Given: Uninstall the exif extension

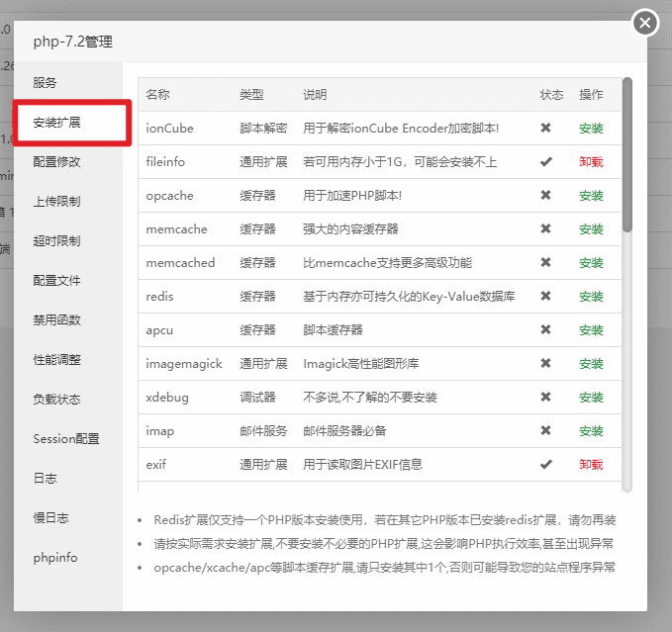Looking at the screenshot, I should 591,465.
